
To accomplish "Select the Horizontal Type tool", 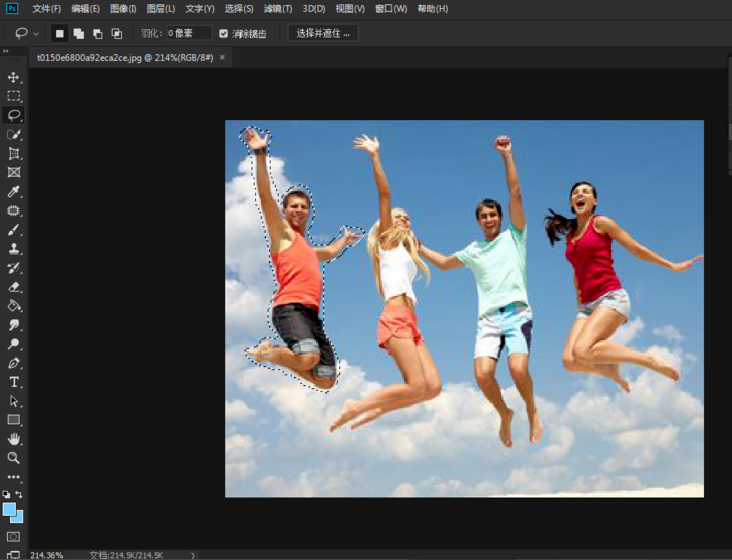I will click(14, 382).
